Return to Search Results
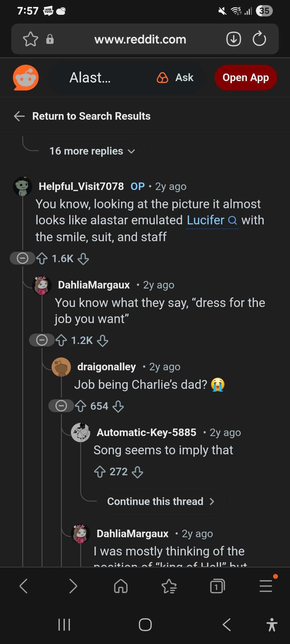 (91, 116)
